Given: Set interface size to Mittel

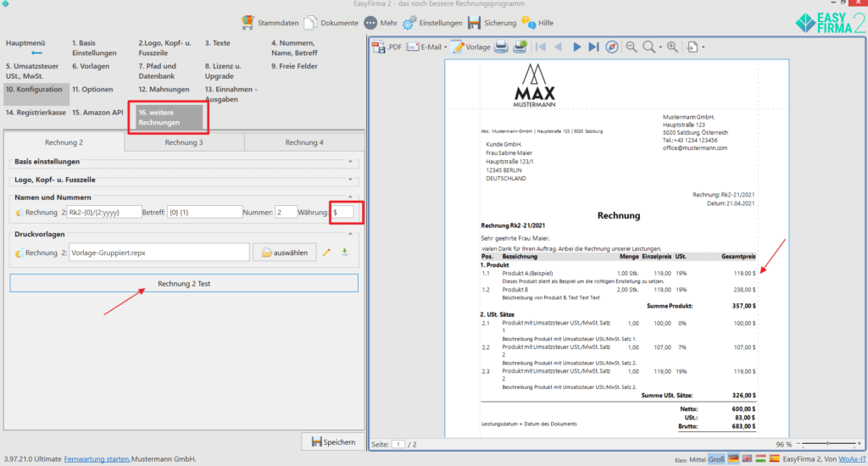Looking at the screenshot, I should (697, 458).
